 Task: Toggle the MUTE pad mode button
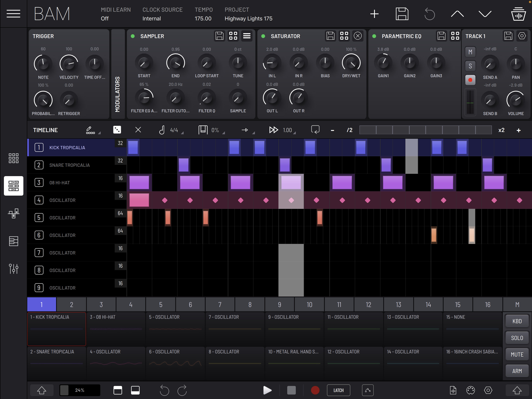tap(517, 354)
